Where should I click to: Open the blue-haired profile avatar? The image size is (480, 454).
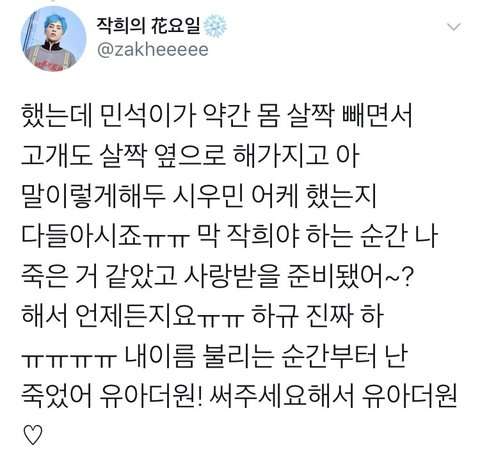53,39
